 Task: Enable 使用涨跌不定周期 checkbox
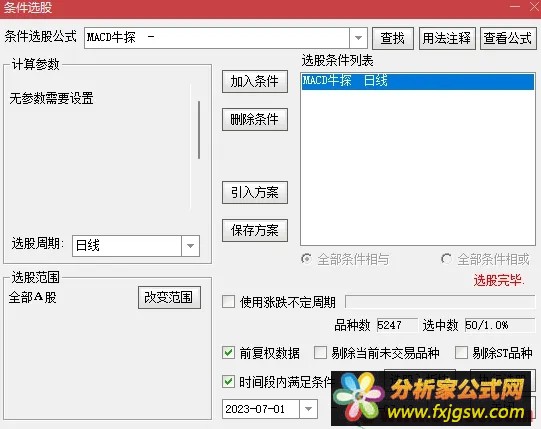tap(228, 301)
